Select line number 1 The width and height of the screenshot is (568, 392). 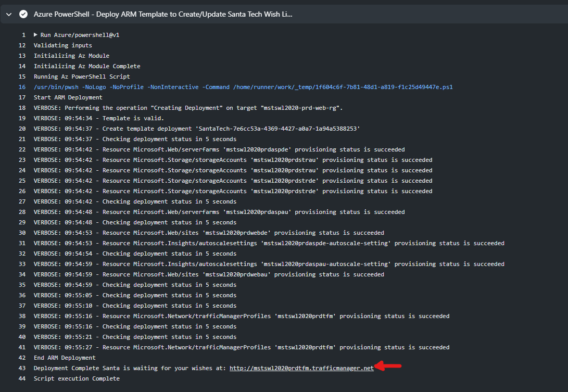pyautogui.click(x=24, y=35)
